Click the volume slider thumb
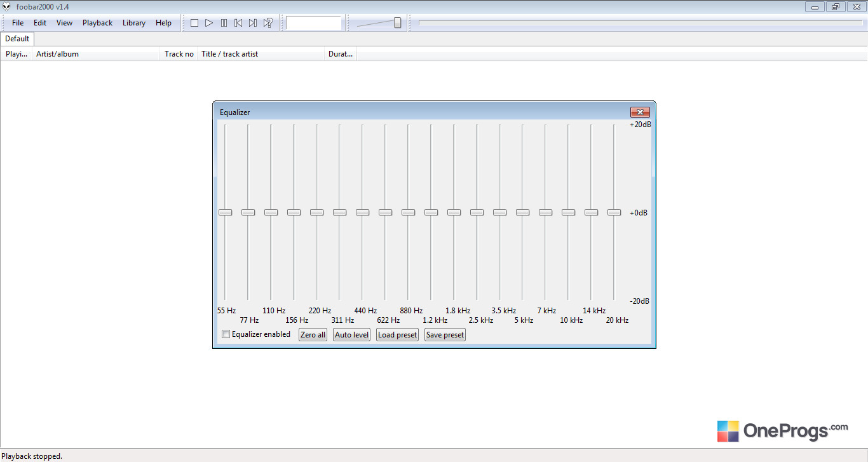 (x=397, y=23)
